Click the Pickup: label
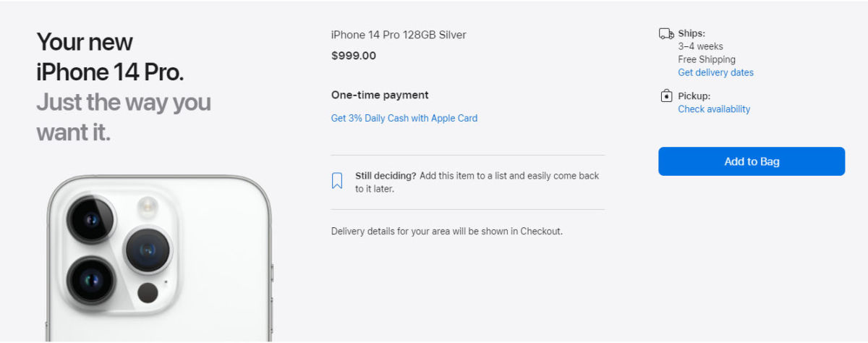 [x=694, y=96]
